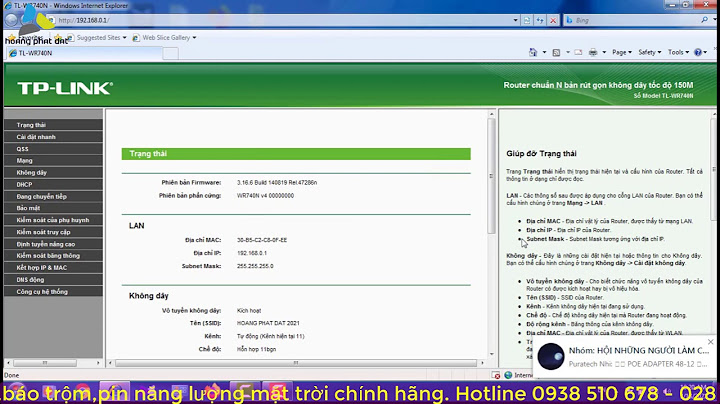Image resolution: width=720 pixels, height=404 pixels.
Task: Open the Page menu dropdown
Action: (622, 52)
